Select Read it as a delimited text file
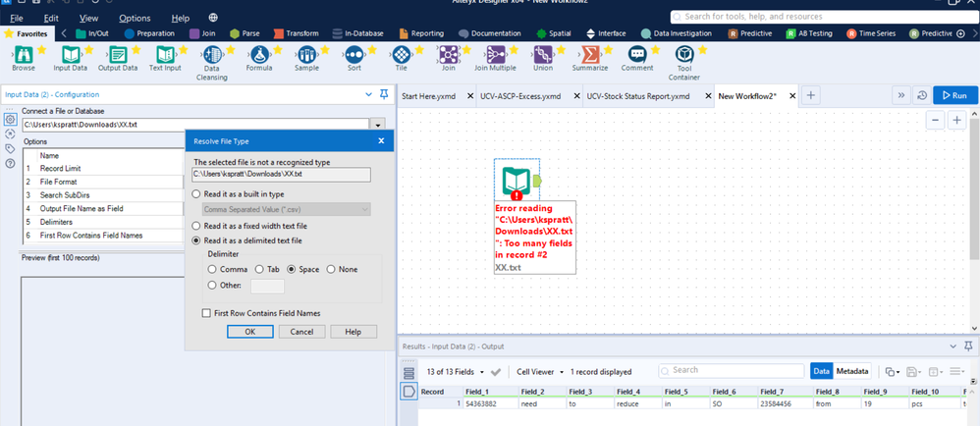 coord(196,240)
